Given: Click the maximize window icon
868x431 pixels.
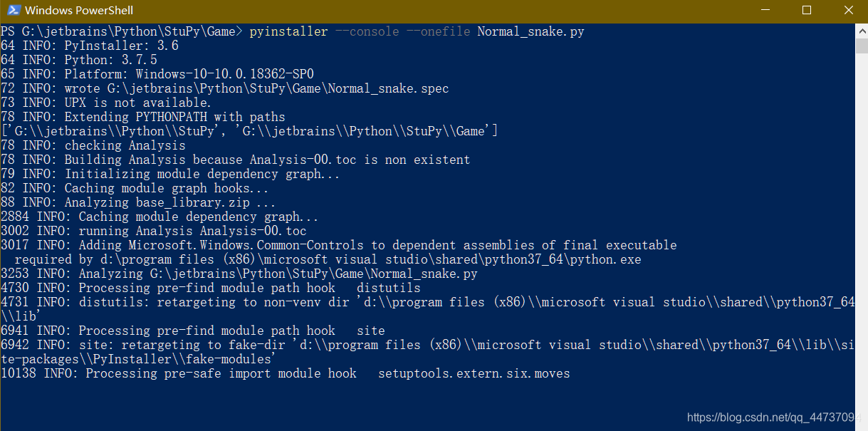Looking at the screenshot, I should [x=807, y=10].
